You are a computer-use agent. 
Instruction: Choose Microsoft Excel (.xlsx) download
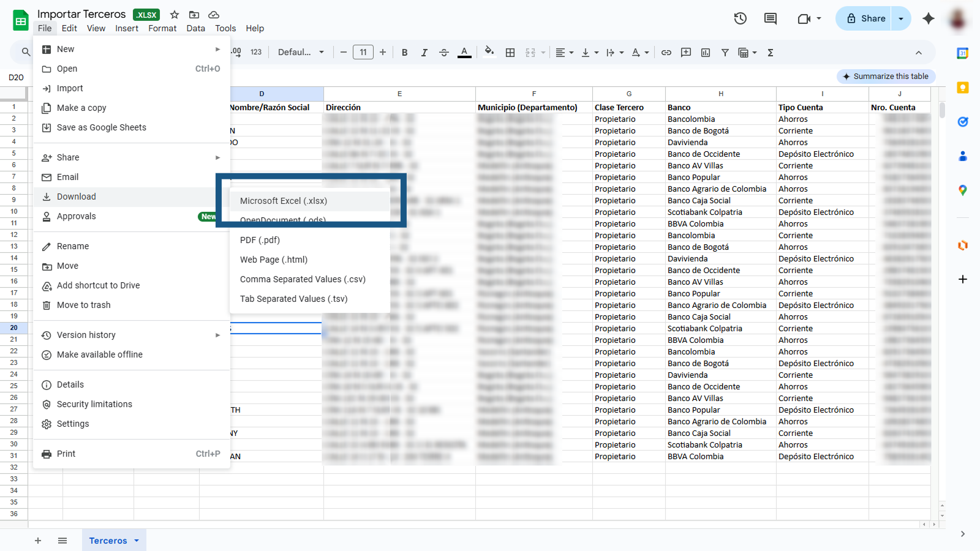point(310,201)
